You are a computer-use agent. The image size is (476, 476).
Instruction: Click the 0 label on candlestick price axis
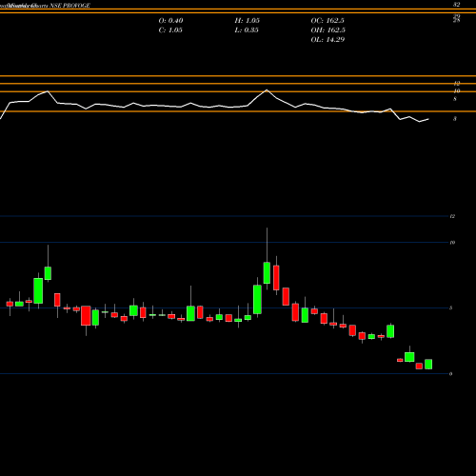pos(451,374)
